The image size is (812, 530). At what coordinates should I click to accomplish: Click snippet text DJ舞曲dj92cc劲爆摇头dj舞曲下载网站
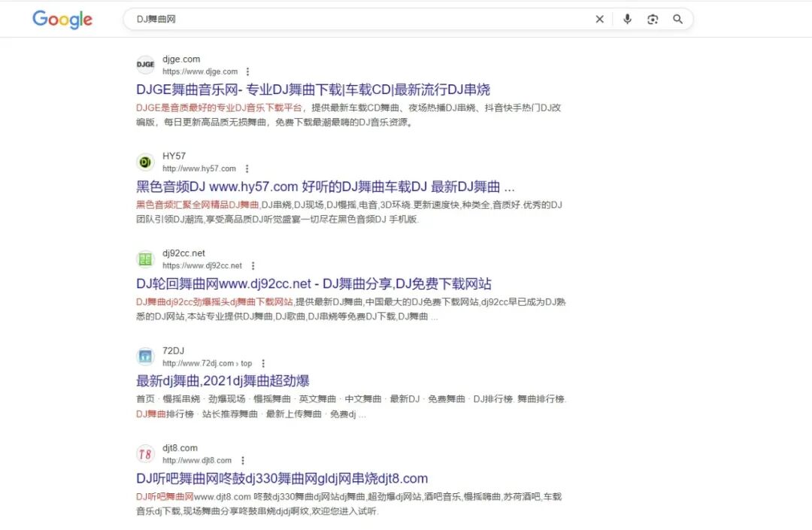point(214,301)
